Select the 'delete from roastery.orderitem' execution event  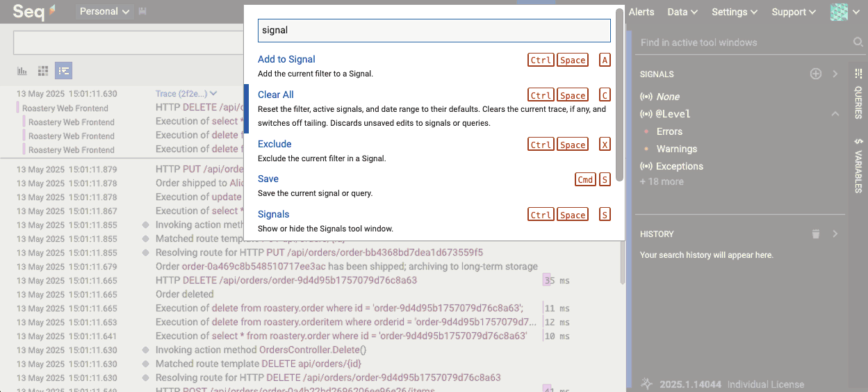346,322
